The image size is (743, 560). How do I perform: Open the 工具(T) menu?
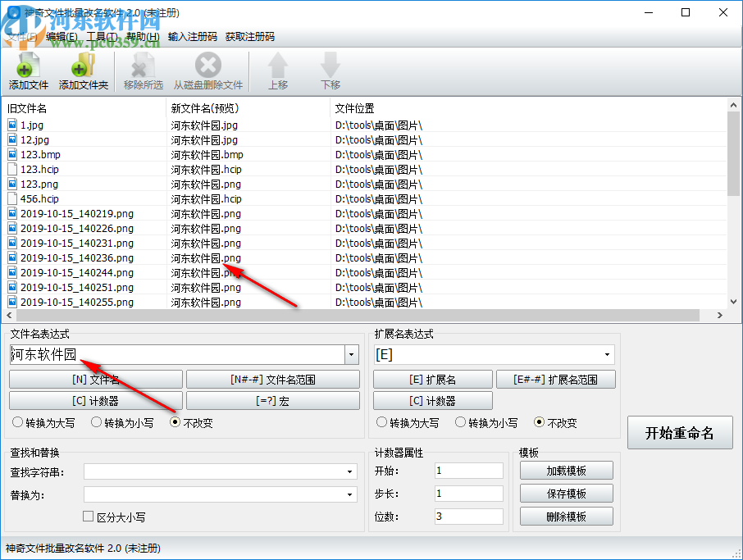tap(102, 36)
